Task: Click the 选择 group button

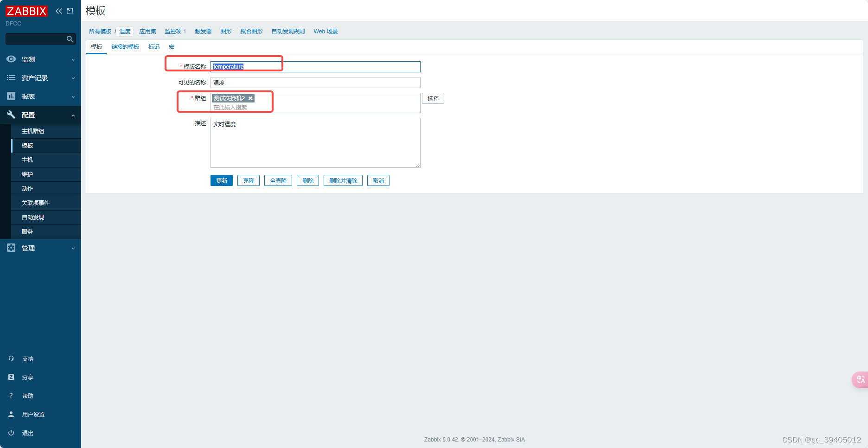Action: click(433, 98)
